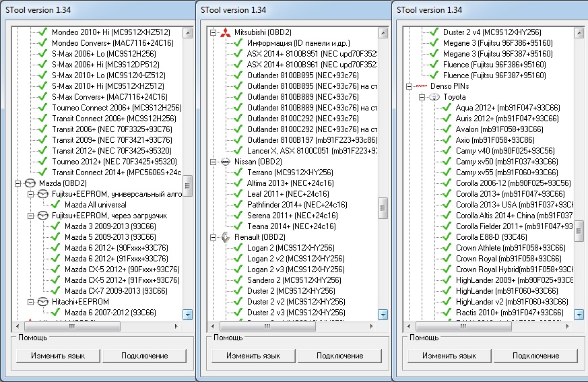
Task: Click green check beside Camry v40
Action: tap(447, 151)
